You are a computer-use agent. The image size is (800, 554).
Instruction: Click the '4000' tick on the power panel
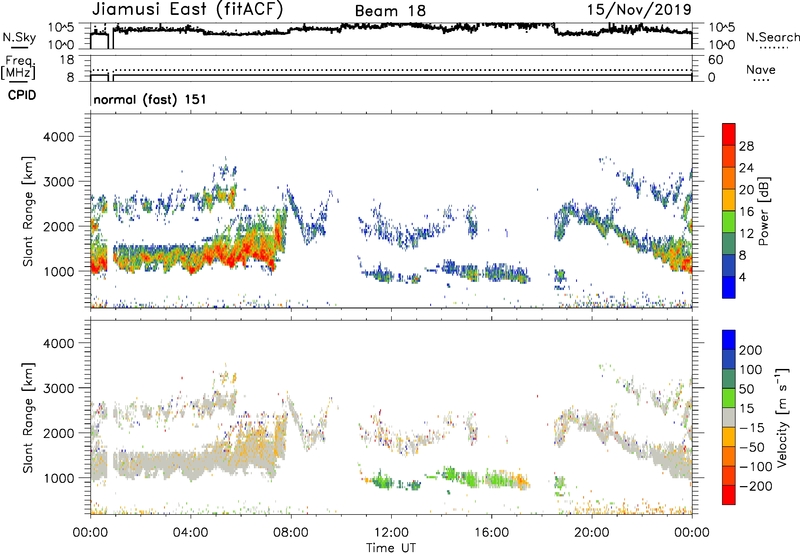[58, 137]
